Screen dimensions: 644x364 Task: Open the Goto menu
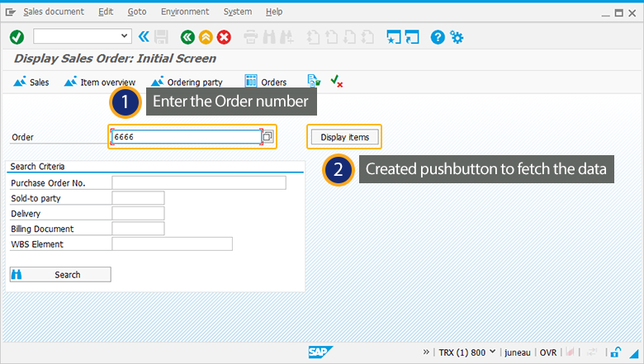[137, 12]
